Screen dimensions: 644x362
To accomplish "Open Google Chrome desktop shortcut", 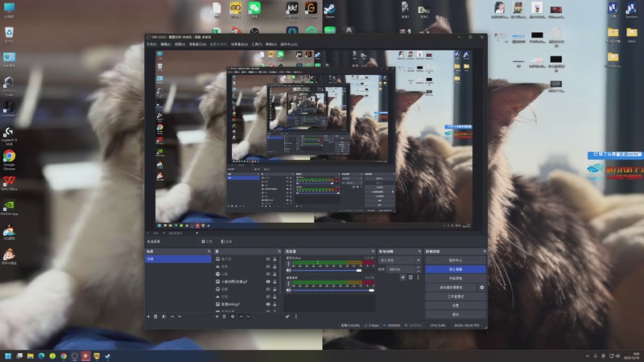I will click(9, 159).
